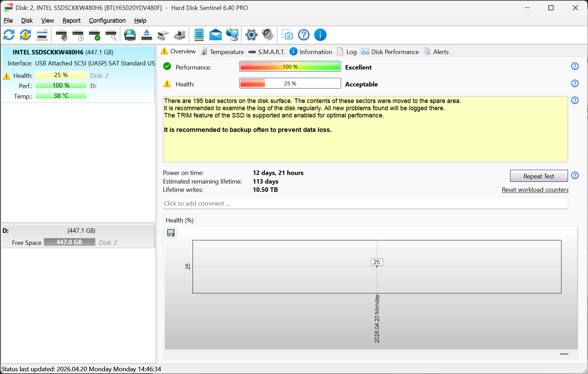Switch to the Alerts tab
588x374 pixels.
coord(436,52)
